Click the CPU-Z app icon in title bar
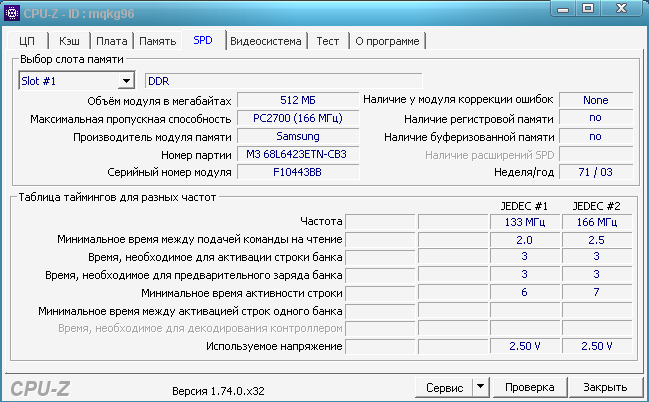 coord(12,11)
